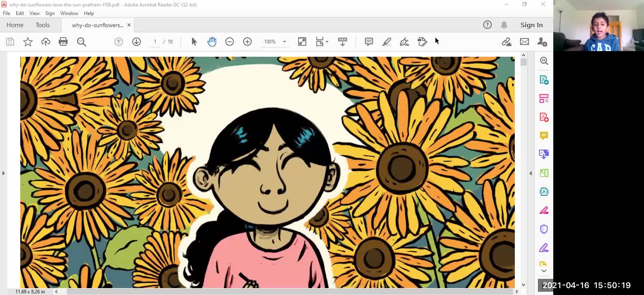
Task: Open the Protect shield tool
Action: tap(544, 229)
